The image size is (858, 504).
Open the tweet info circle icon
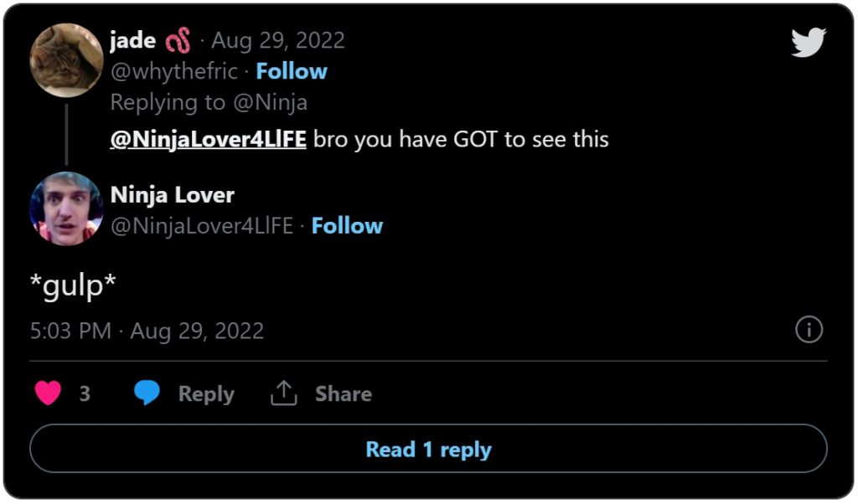pos(808,330)
